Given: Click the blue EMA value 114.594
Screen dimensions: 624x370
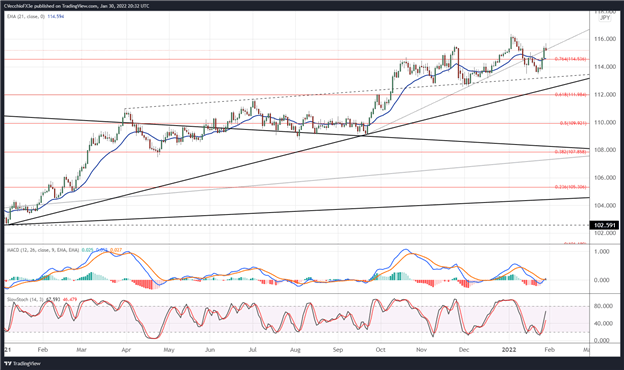Looking at the screenshot, I should click(x=56, y=17).
